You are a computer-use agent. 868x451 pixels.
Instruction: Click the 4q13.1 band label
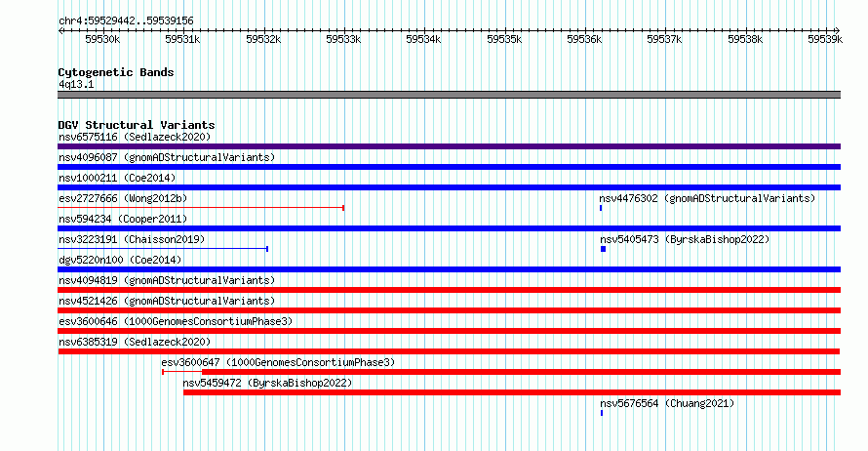(x=76, y=84)
